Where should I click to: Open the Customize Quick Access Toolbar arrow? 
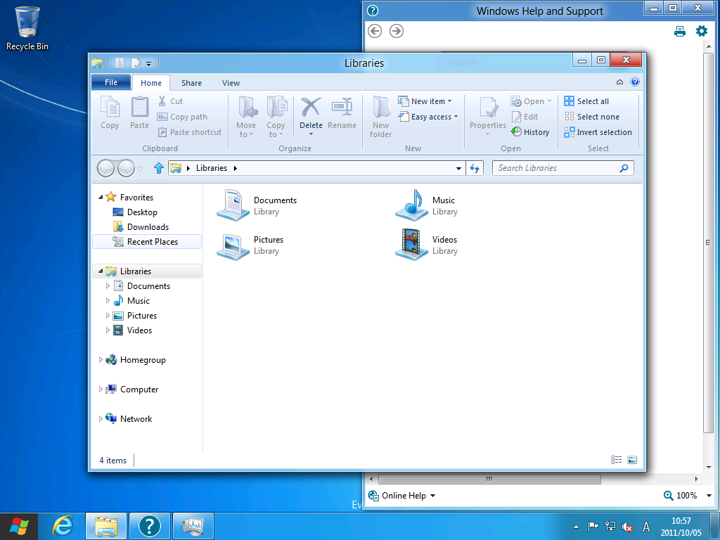point(148,63)
